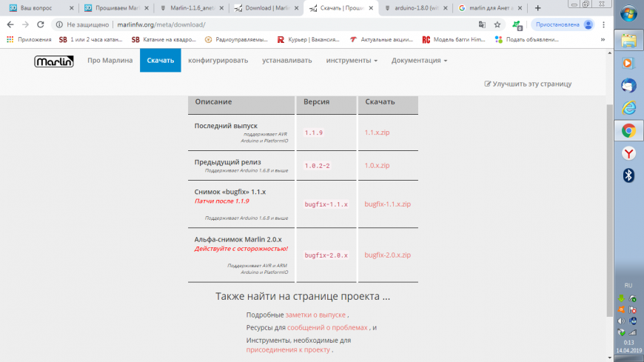Download bugfix-1.1.x.zip
The height and width of the screenshot is (362, 644).
tap(387, 204)
